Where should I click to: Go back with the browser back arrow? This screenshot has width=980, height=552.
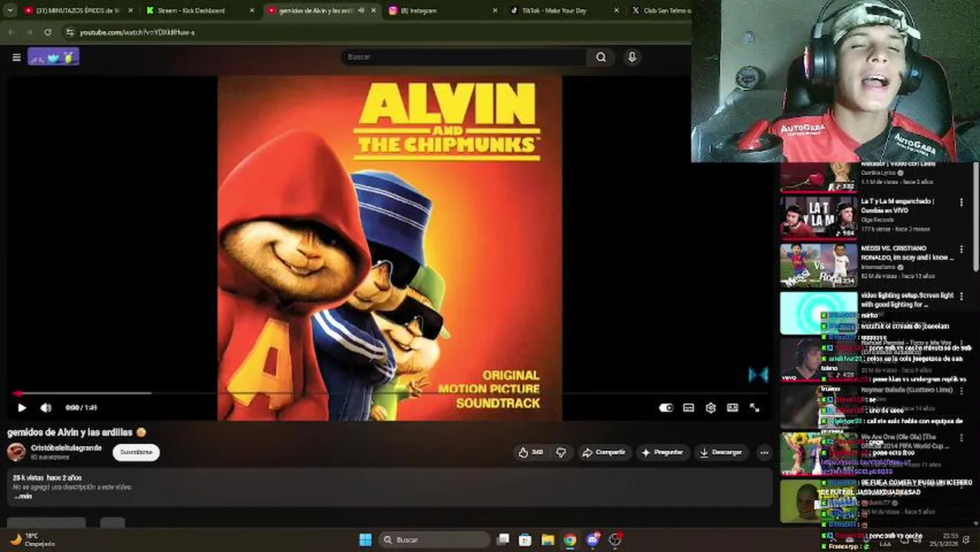(11, 32)
